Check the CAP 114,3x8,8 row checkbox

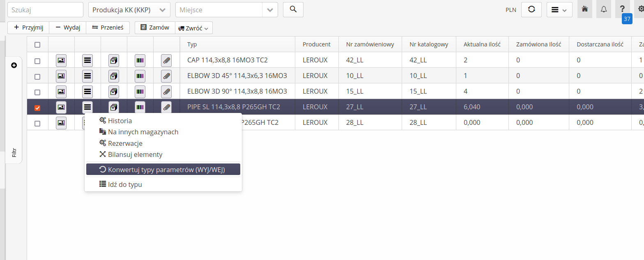click(37, 61)
